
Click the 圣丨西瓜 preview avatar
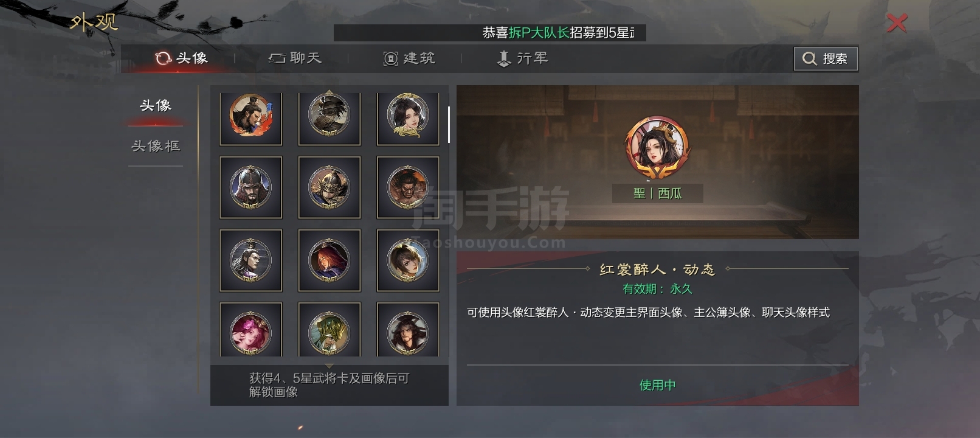[x=657, y=150]
